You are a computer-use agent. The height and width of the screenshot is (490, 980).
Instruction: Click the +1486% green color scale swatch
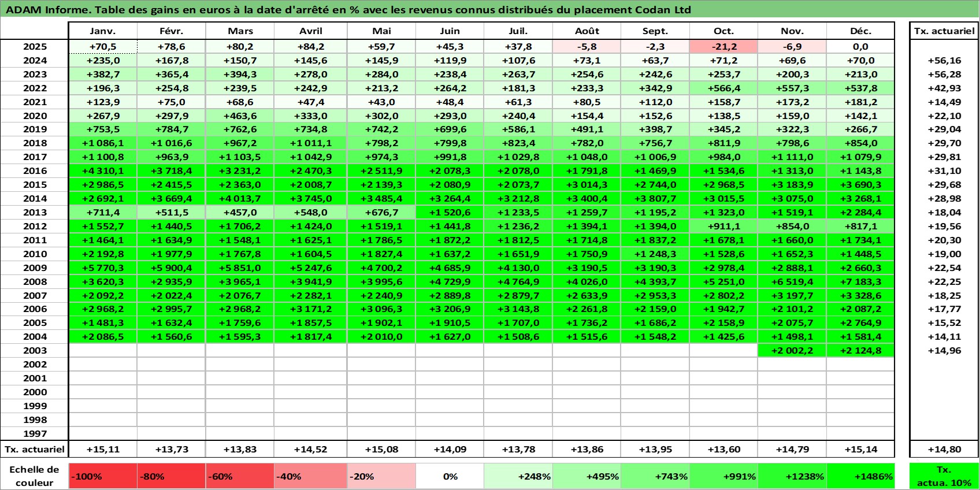[860, 476]
